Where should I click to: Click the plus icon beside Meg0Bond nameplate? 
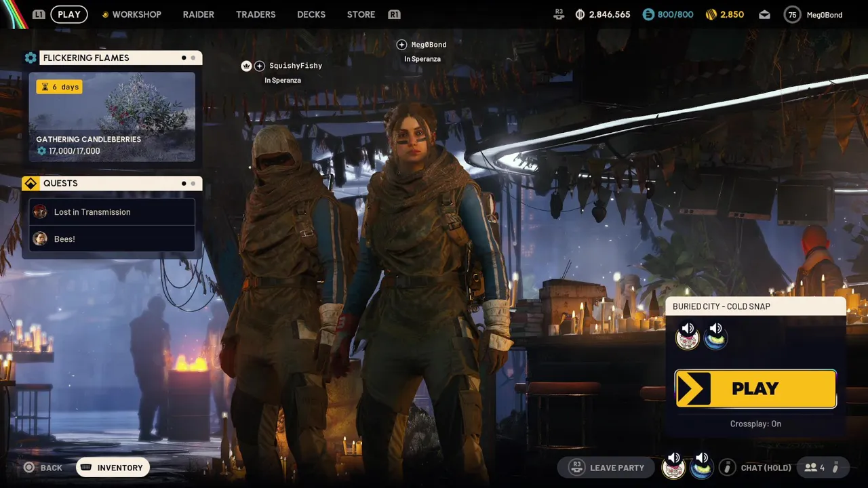point(401,45)
